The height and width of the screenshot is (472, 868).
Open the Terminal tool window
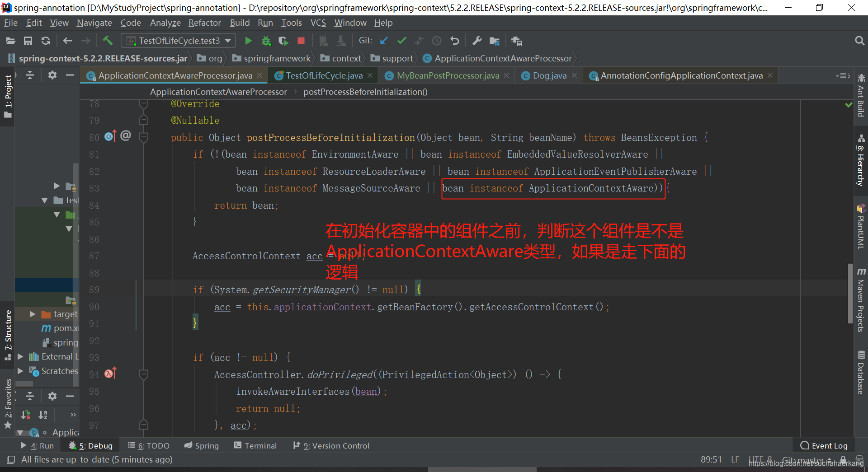(255, 446)
